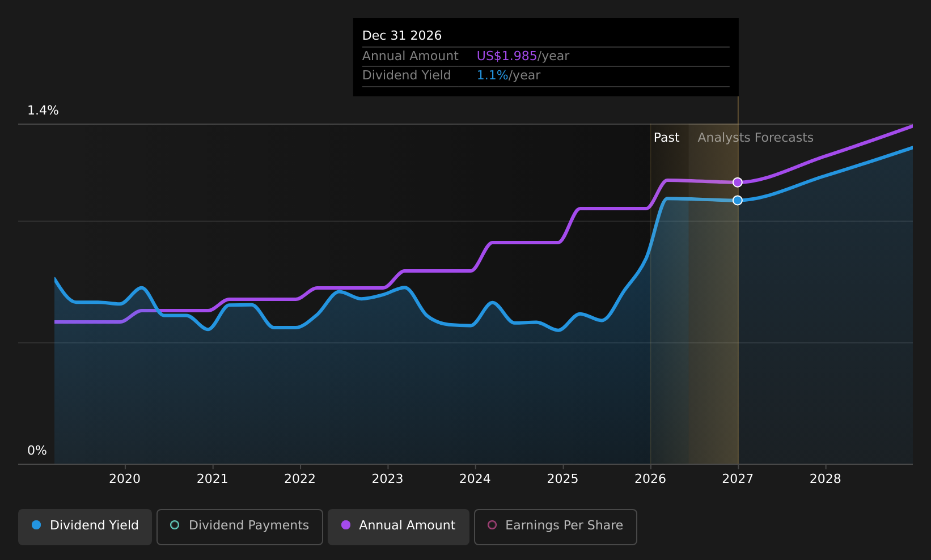Click the US$1.985/year tooltip value
931x560 pixels.
(x=523, y=56)
